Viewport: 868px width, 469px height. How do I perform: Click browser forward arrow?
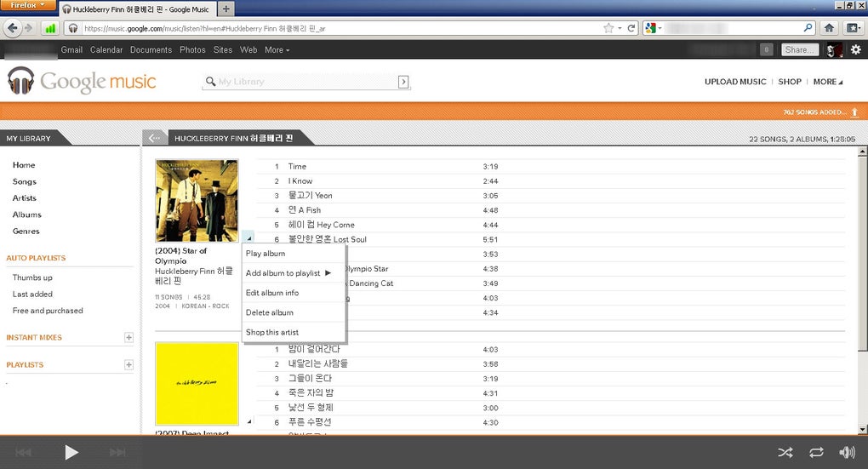click(x=28, y=28)
